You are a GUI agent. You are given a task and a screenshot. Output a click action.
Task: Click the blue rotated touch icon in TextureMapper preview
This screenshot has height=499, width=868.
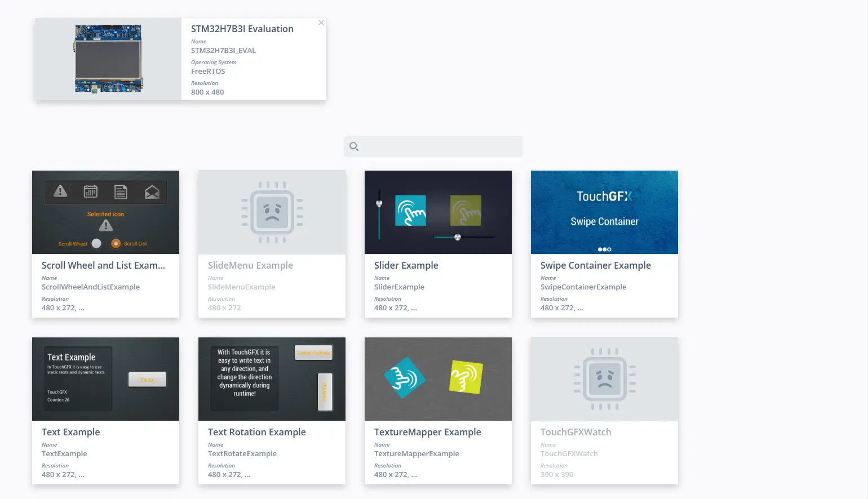pos(405,378)
